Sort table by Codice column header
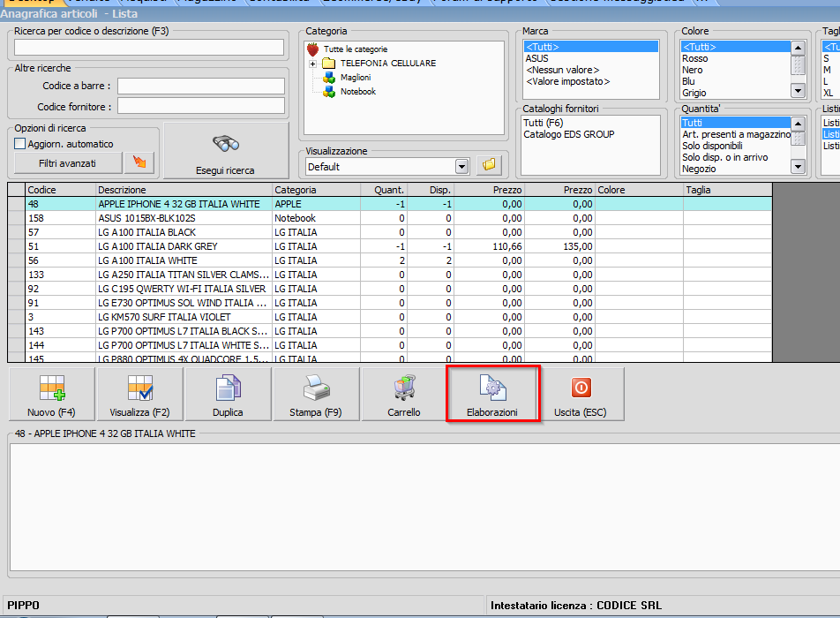Viewport: 840px width, 618px height. point(61,190)
